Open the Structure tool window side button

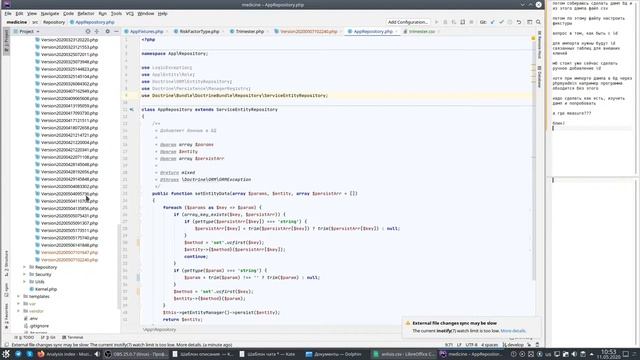click(6, 264)
